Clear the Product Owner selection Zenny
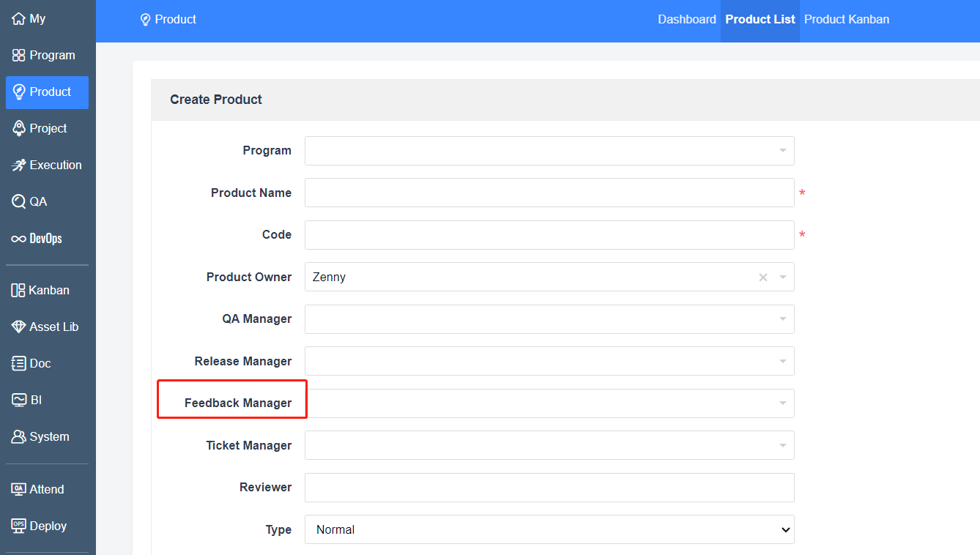The height and width of the screenshot is (555, 980). pos(763,277)
